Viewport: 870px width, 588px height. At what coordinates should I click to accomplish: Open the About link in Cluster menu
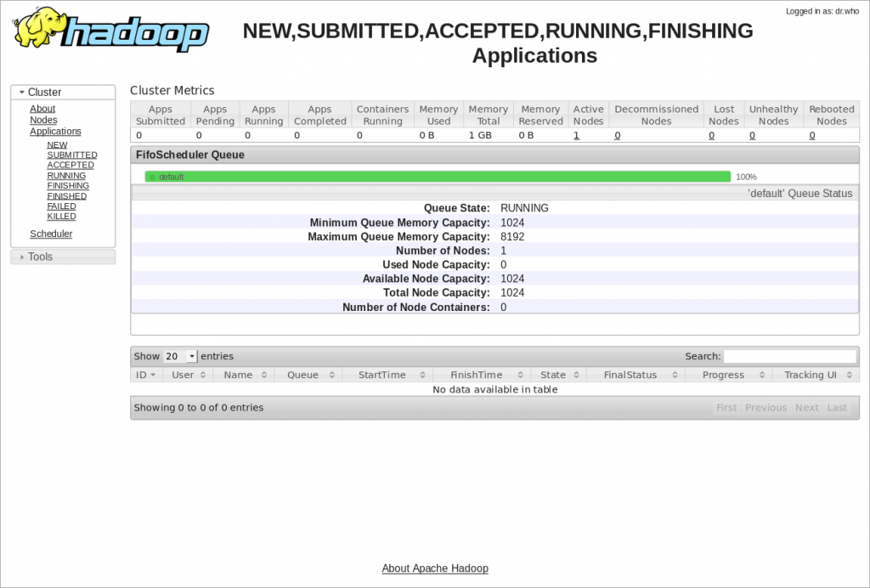tap(42, 109)
